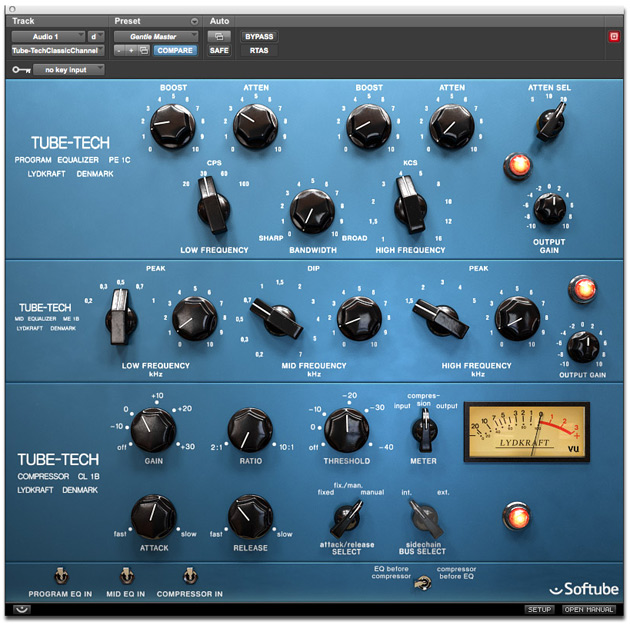This screenshot has height=625, width=630.
Task: Click the PE 1C low ATTEN knob
Action: point(255,126)
